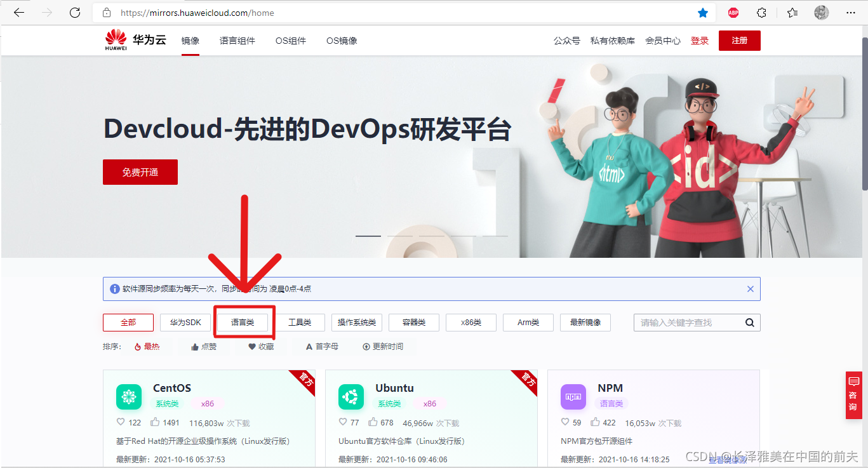Click the browser back arrow
The image size is (868, 468).
19,13
